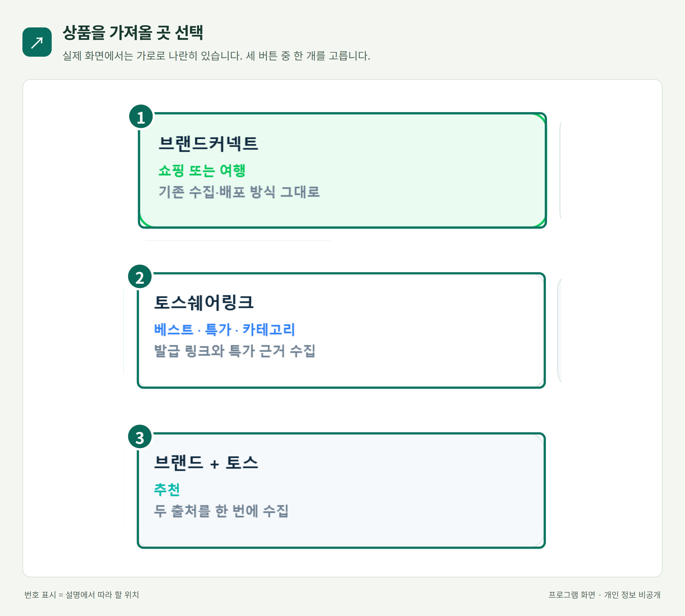
Task: Click the teal 추천 recommendation tag
Action: pyautogui.click(x=167, y=490)
